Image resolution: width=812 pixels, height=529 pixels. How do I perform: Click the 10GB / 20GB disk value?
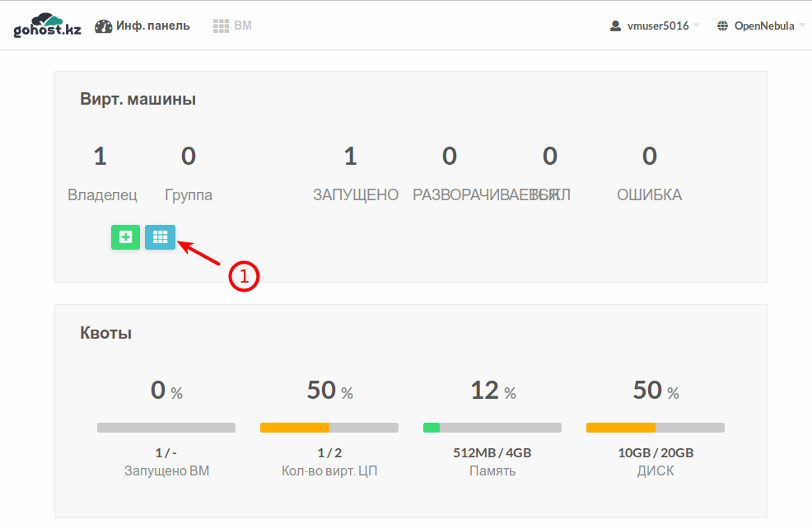pyautogui.click(x=656, y=453)
